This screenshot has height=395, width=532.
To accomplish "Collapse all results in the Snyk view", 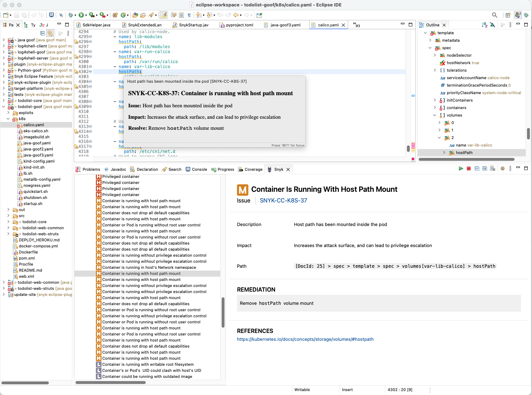I will tap(477, 169).
